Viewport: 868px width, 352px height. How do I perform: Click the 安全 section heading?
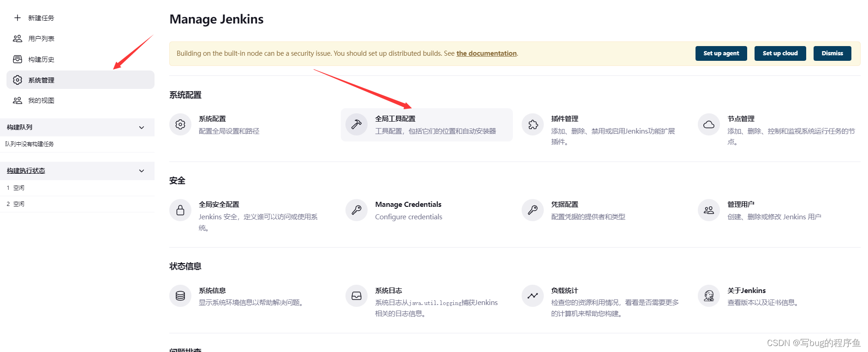177,181
